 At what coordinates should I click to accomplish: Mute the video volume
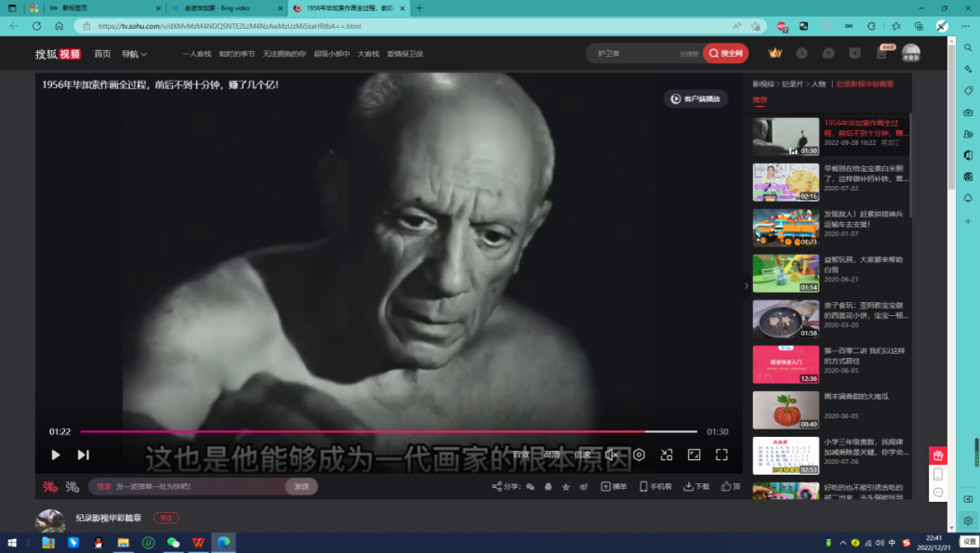(x=611, y=454)
